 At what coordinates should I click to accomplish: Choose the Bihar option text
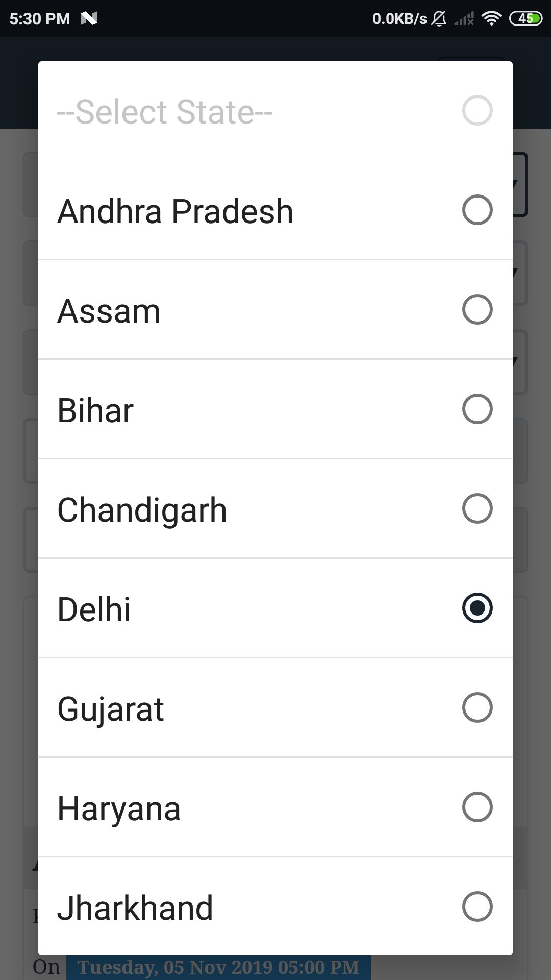pyautogui.click(x=95, y=410)
